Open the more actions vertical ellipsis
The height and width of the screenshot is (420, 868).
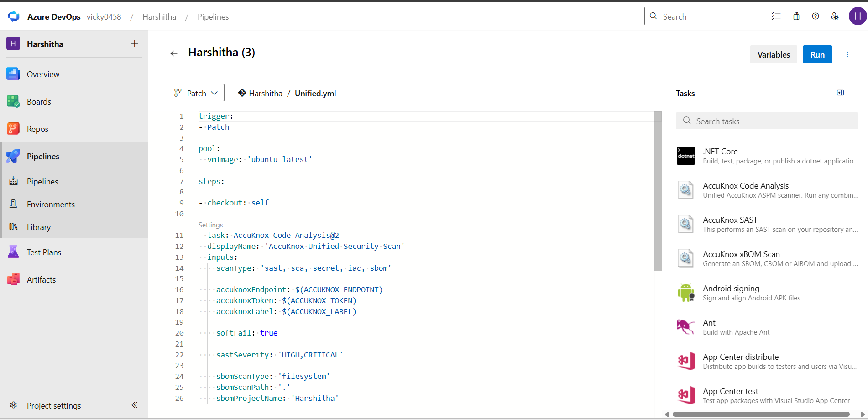(847, 54)
